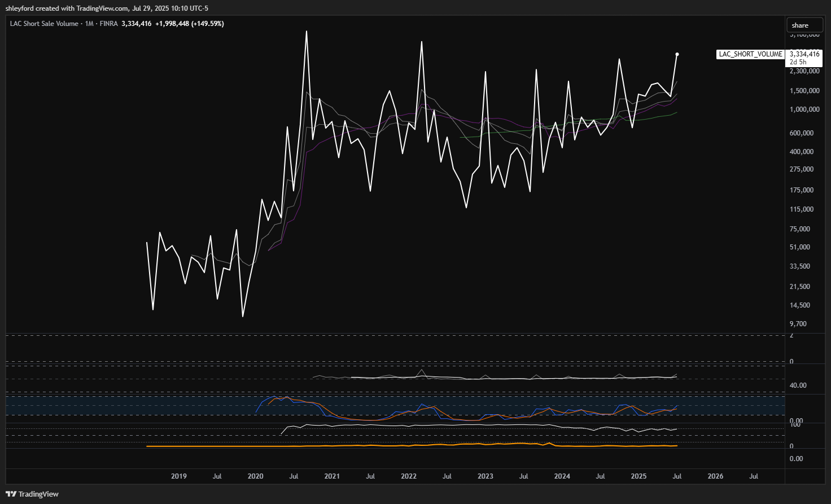
Task: Click the 33,500 axis value
Action: (800, 266)
